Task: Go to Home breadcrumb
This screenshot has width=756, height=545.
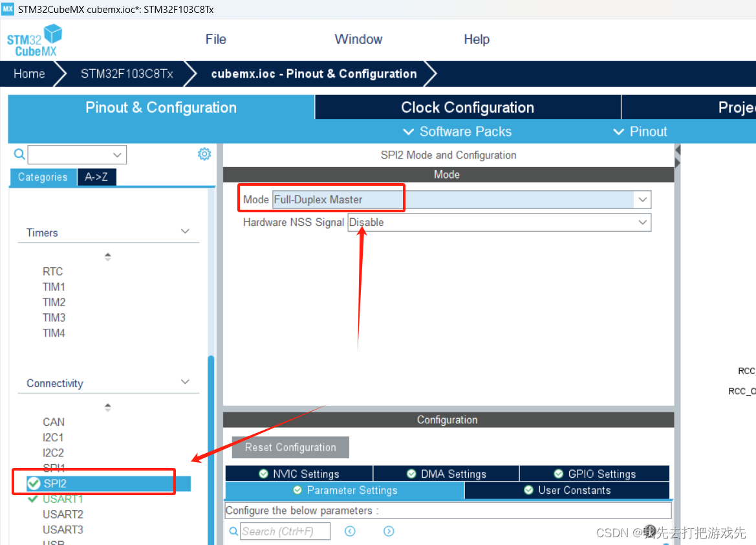Action: tap(29, 74)
